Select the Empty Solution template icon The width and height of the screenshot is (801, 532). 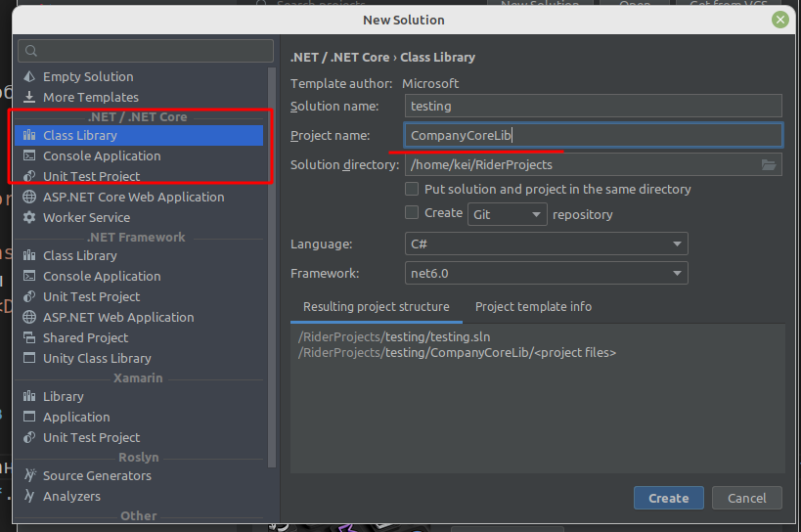(x=29, y=76)
